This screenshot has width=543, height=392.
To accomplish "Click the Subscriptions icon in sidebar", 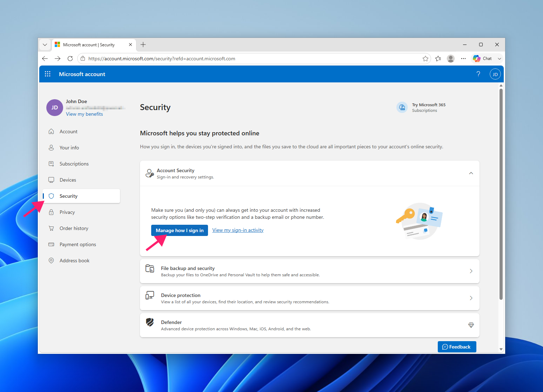I will pos(51,164).
